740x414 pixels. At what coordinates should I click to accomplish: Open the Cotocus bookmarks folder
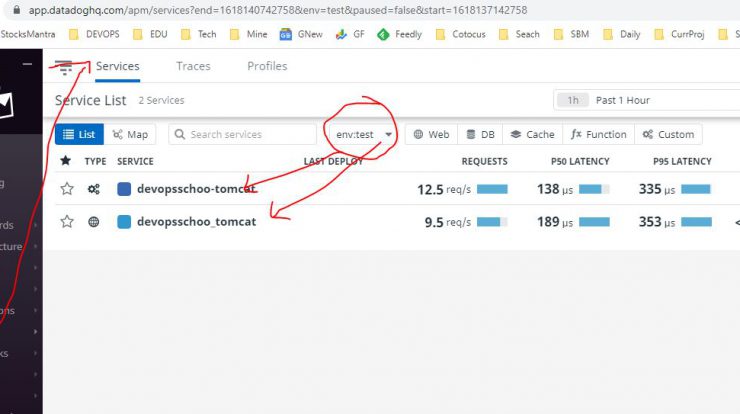pos(460,34)
